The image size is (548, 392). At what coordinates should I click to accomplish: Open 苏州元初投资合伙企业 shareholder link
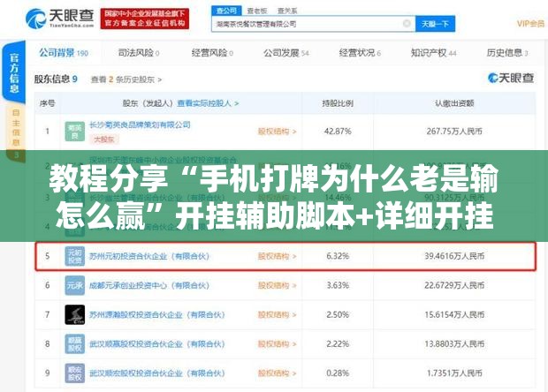(149, 256)
